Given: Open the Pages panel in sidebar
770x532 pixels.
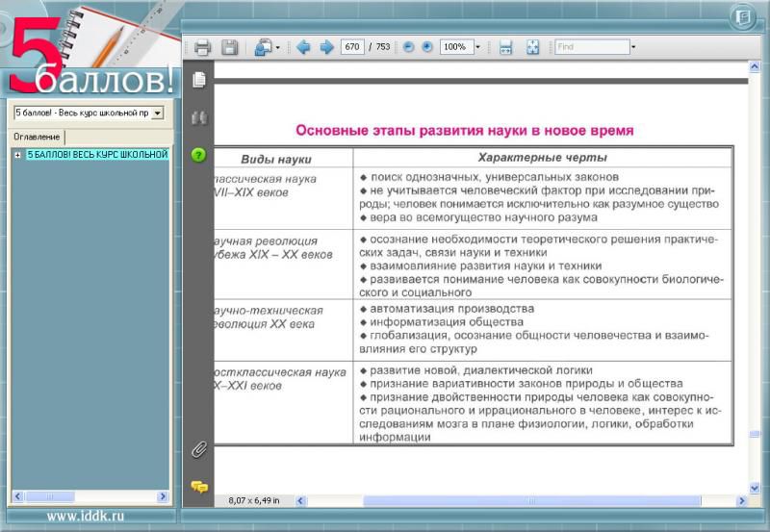Looking at the screenshot, I should click(x=198, y=80).
